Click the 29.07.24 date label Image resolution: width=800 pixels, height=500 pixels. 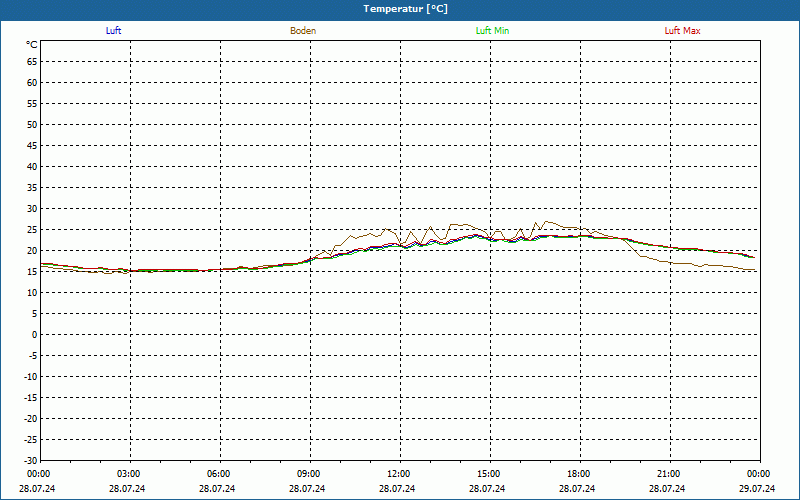coord(757,488)
